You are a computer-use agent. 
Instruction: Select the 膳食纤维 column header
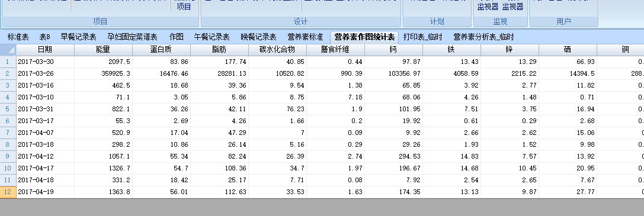coord(335,50)
